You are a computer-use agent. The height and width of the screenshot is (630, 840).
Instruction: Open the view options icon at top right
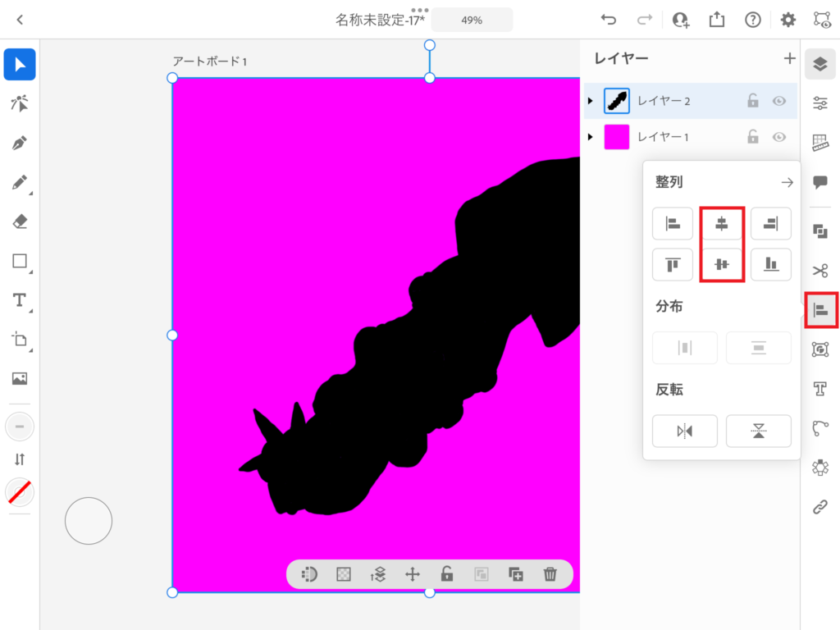[x=822, y=20]
